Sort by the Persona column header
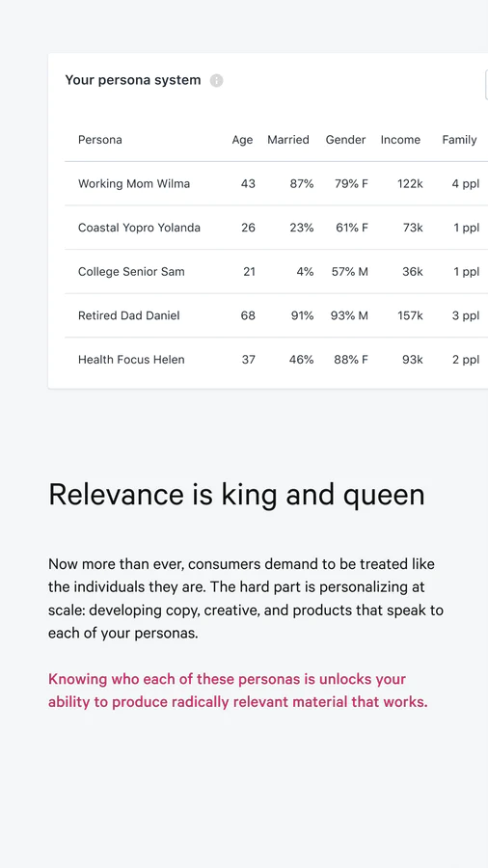This screenshot has width=488, height=868. [x=100, y=140]
